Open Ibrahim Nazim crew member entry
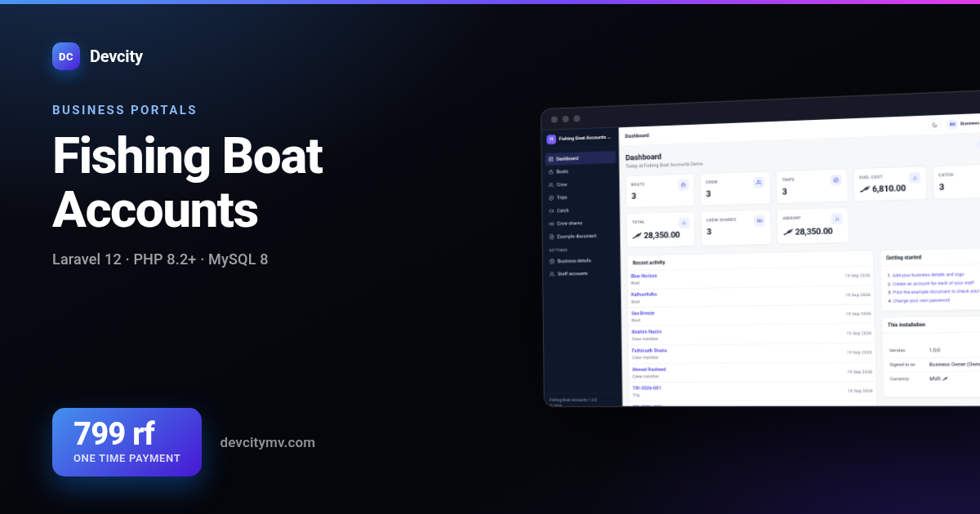Viewport: 980px width, 514px height. (647, 332)
